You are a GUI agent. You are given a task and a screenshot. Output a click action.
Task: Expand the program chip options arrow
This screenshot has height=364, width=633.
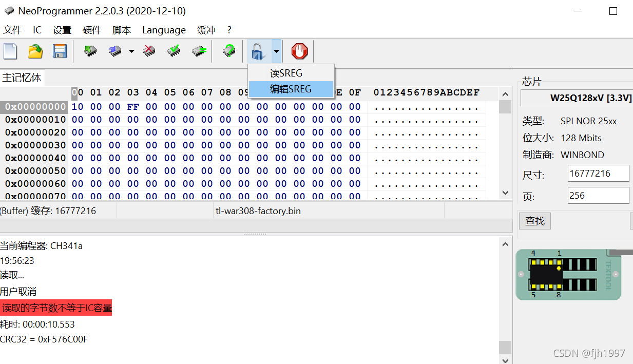pos(131,51)
